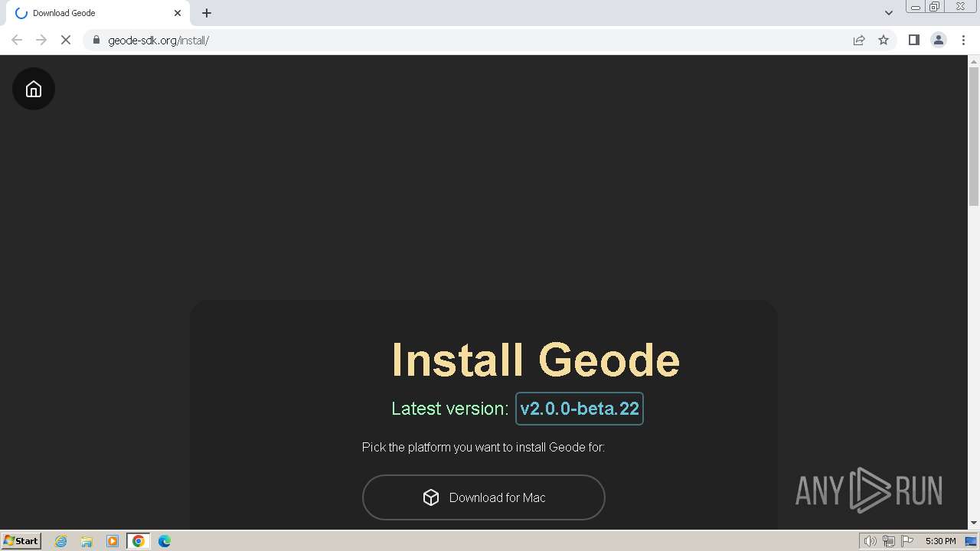Minimize the Chrome window
The height and width of the screenshot is (551, 980).
pyautogui.click(x=916, y=7)
